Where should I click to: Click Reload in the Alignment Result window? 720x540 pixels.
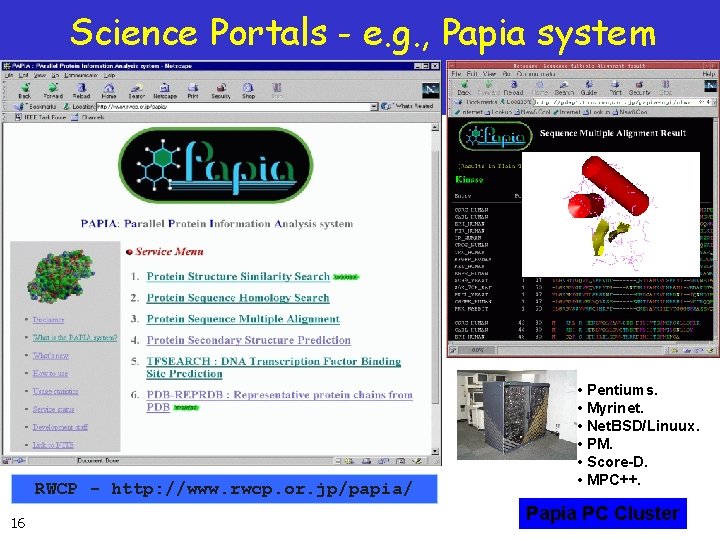pyautogui.click(x=513, y=88)
